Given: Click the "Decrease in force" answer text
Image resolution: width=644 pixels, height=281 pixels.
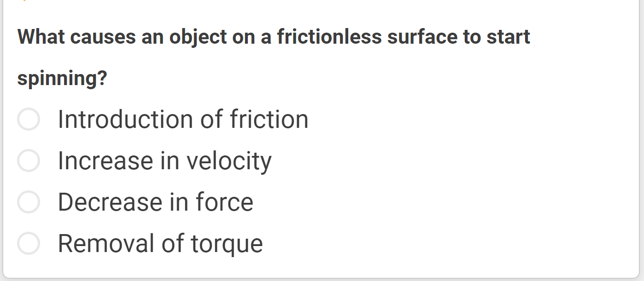Looking at the screenshot, I should point(155,201).
